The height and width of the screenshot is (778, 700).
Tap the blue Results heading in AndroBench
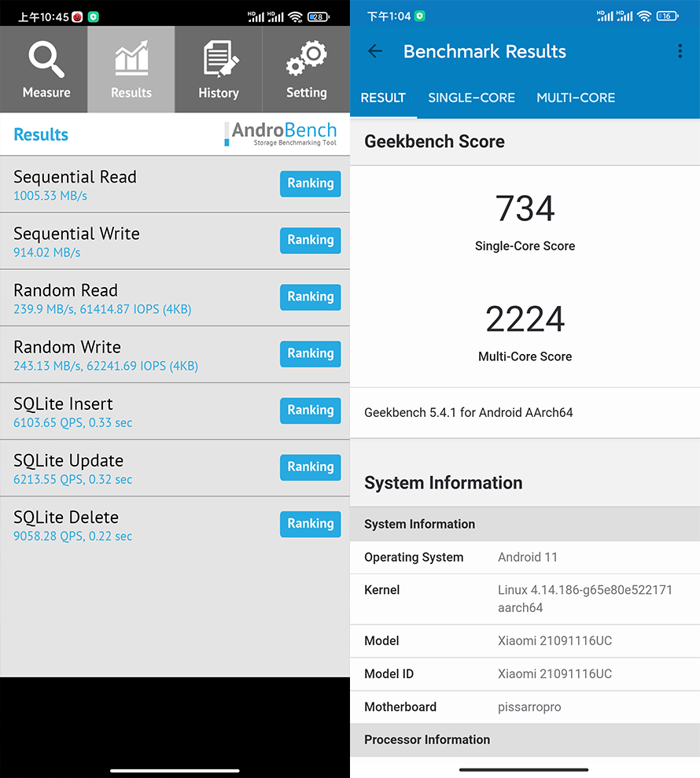click(41, 135)
